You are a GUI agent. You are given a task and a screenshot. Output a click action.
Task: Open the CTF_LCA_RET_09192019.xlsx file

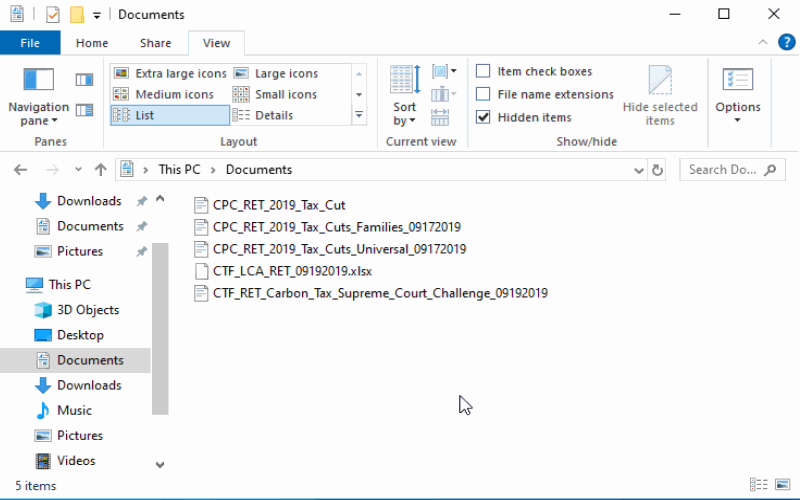coord(292,271)
